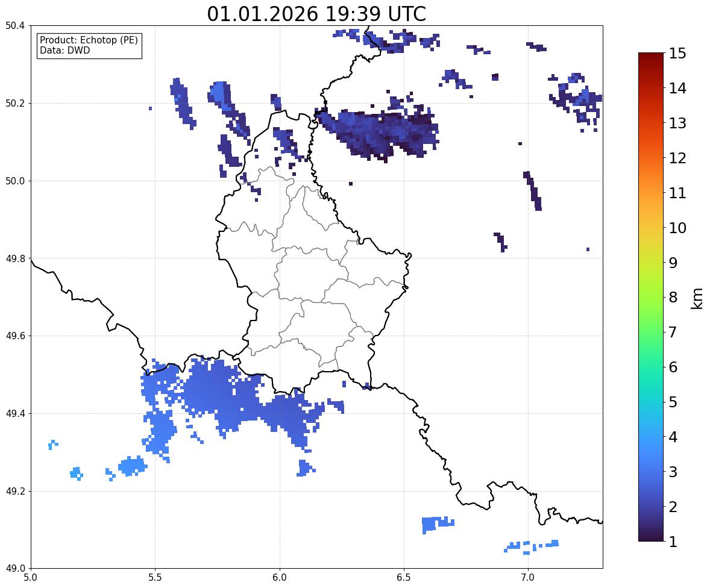Click colorbar tick label 15

[x=677, y=54]
